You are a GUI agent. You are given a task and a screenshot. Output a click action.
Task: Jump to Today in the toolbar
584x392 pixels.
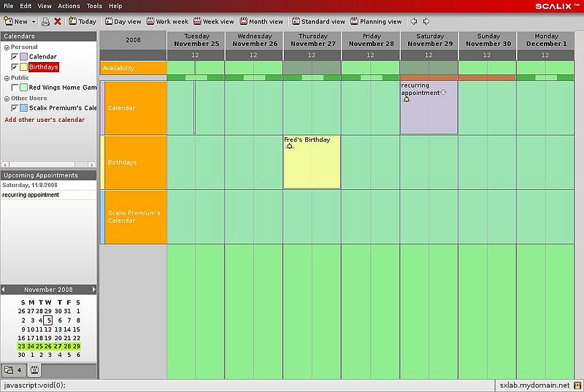coord(82,21)
